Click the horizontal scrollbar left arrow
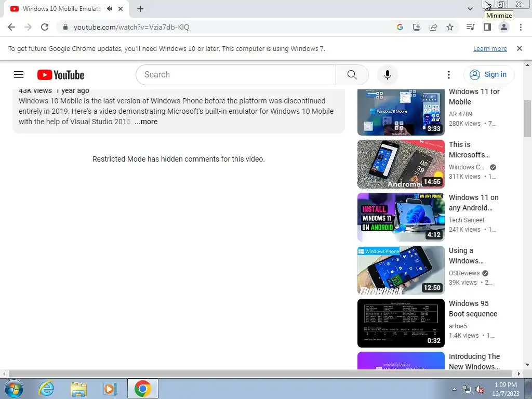 tap(4, 374)
